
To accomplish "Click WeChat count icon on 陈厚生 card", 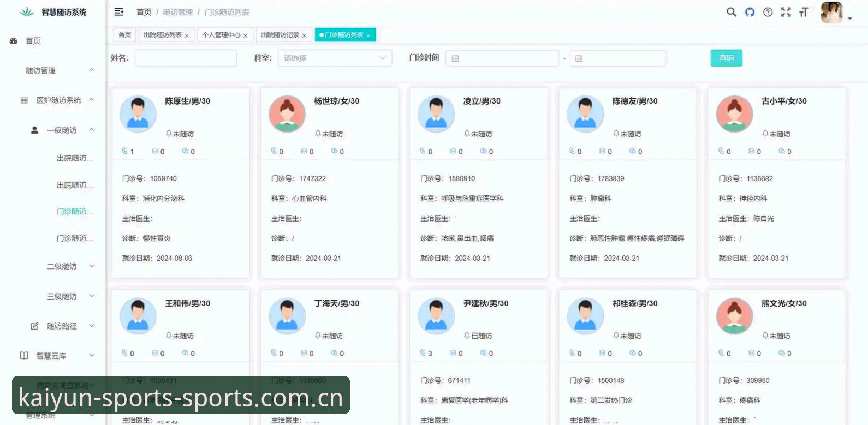I will tap(185, 151).
